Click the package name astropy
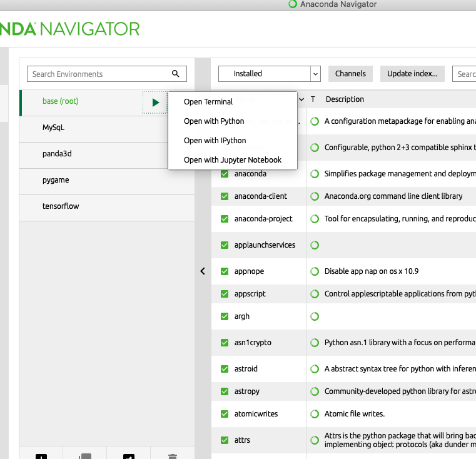 pos(247,391)
